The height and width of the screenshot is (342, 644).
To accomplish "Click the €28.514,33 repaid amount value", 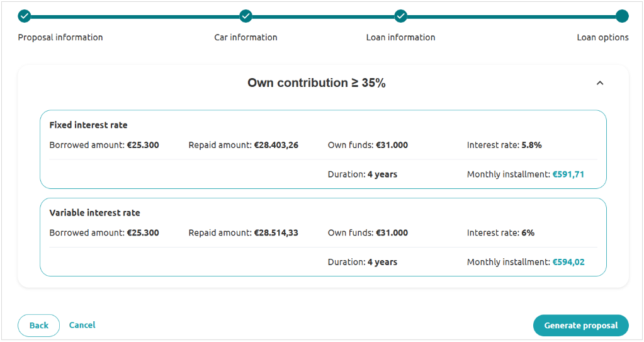I will pos(276,232).
